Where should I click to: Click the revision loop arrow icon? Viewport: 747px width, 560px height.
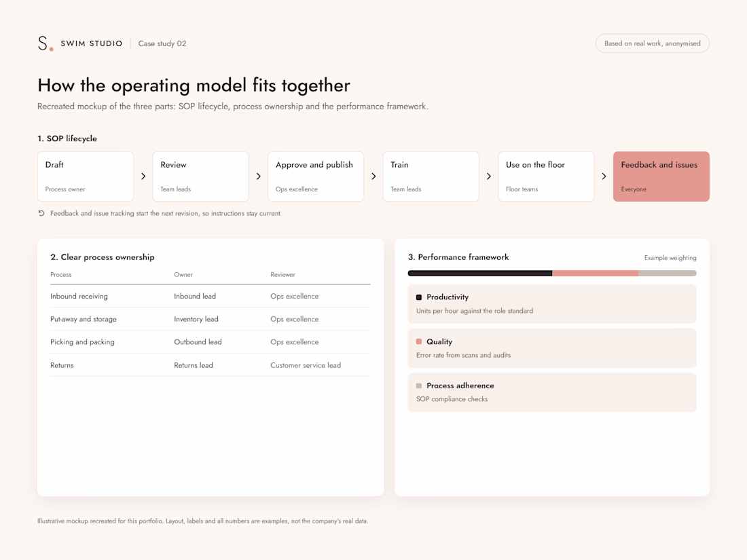[x=41, y=213]
